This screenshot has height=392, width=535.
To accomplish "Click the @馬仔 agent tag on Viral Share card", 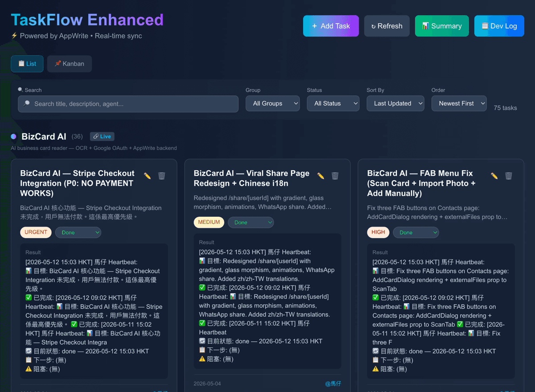I will [333, 384].
